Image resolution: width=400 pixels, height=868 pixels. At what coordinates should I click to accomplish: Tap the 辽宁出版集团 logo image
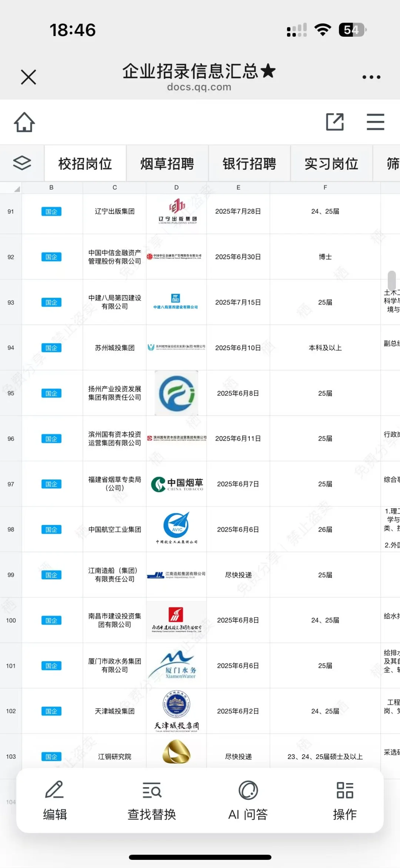pyautogui.click(x=177, y=211)
